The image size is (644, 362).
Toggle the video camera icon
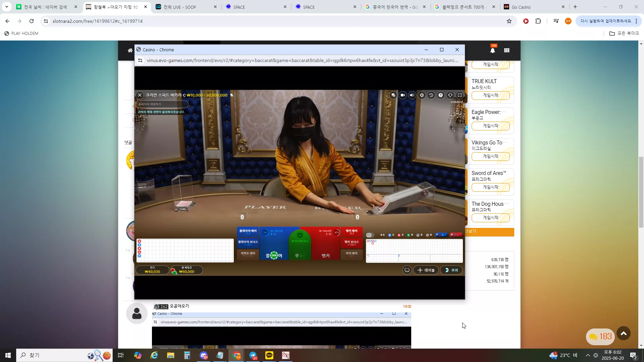coord(402,95)
